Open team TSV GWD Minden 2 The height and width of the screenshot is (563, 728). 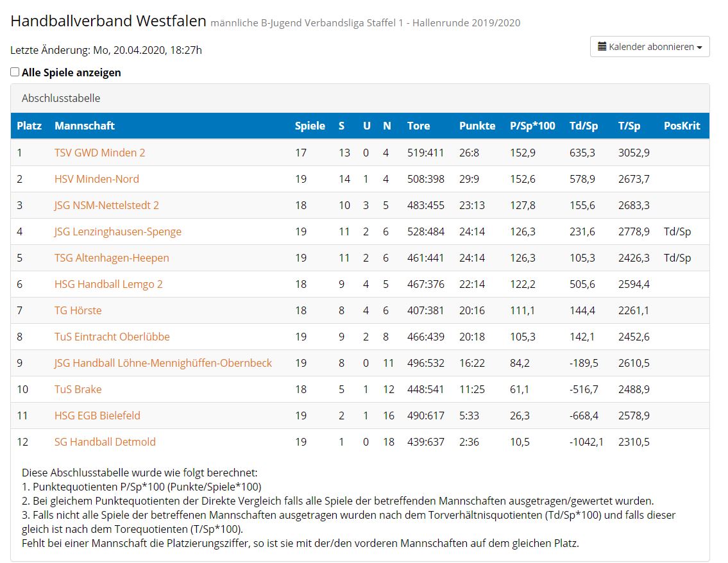pos(99,153)
